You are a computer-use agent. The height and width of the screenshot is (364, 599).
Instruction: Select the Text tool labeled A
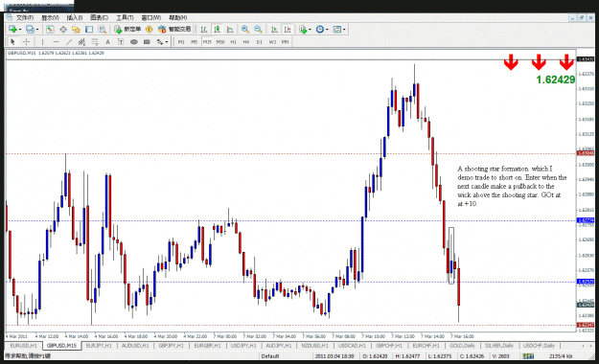pos(107,41)
